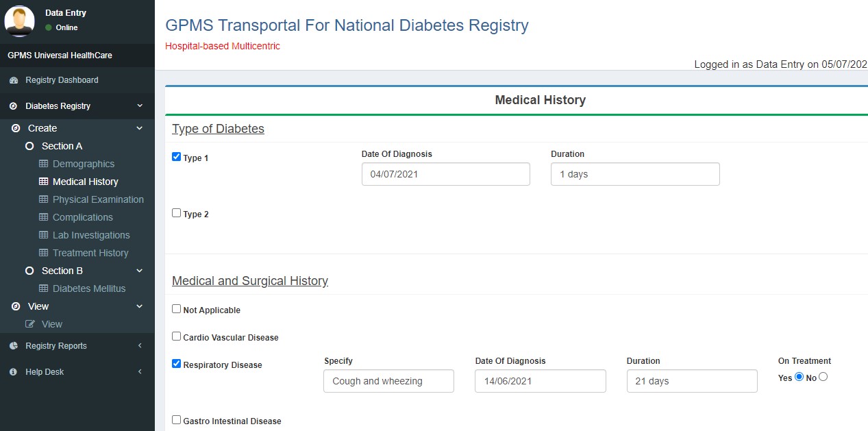Viewport: 868px width, 431px height.
Task: Click the user avatar picture
Action: pos(19,21)
